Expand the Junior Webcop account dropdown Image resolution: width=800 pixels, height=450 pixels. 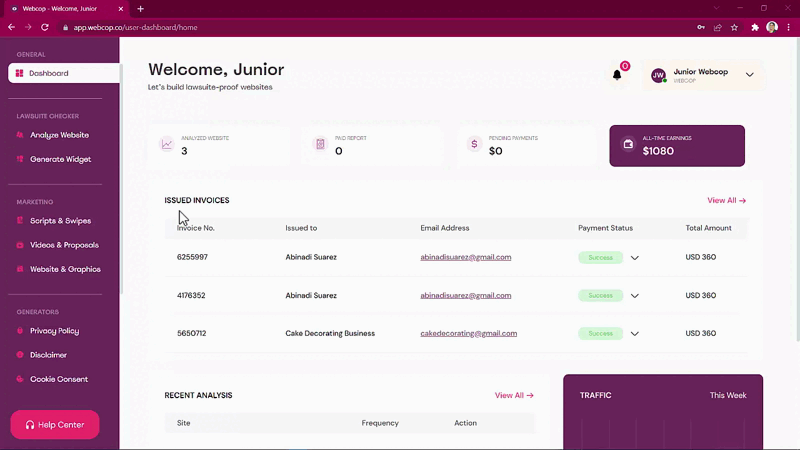[x=749, y=75]
